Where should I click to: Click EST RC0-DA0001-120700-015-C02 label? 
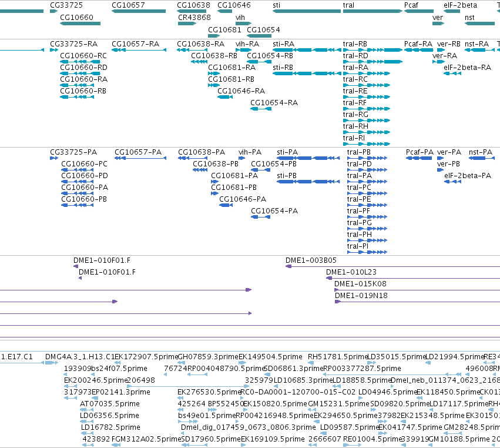click(297, 392)
